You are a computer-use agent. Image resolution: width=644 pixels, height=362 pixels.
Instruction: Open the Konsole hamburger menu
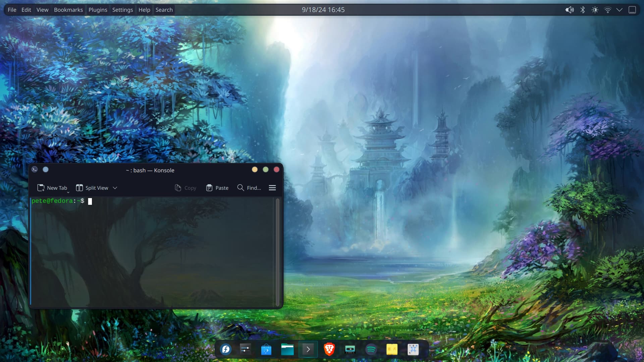click(x=272, y=188)
